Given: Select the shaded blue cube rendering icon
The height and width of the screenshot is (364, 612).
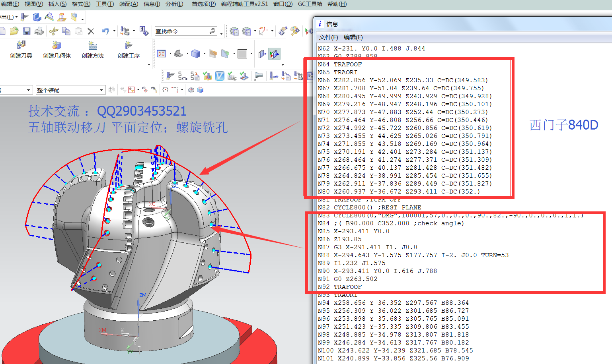Looking at the screenshot, I should 196,54.
